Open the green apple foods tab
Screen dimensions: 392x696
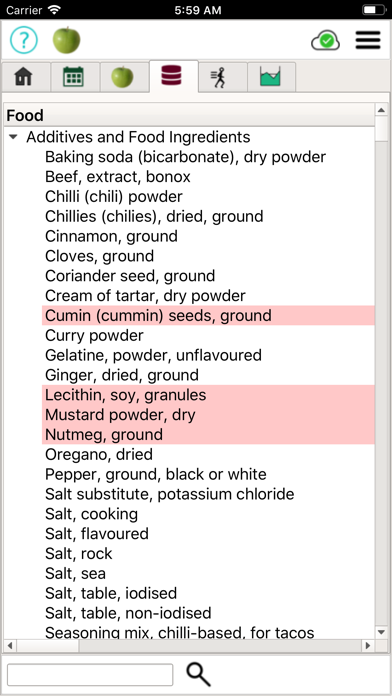[x=123, y=77]
